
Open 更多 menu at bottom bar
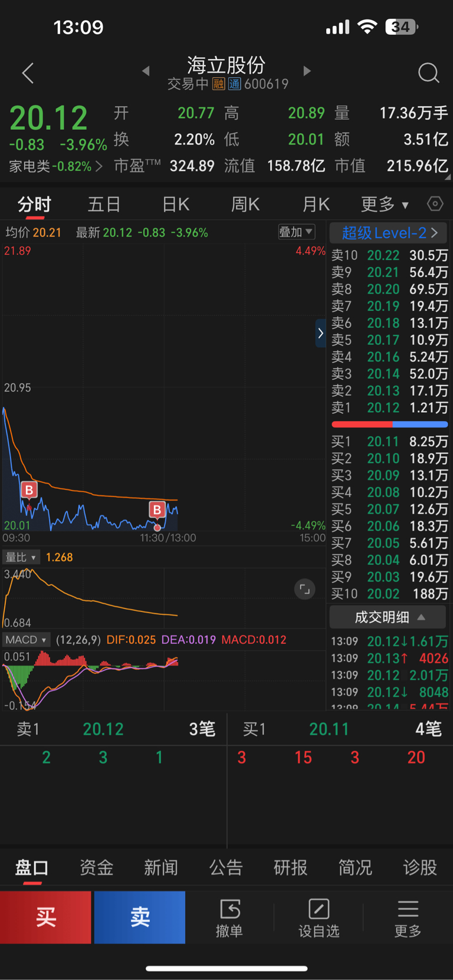click(x=408, y=918)
